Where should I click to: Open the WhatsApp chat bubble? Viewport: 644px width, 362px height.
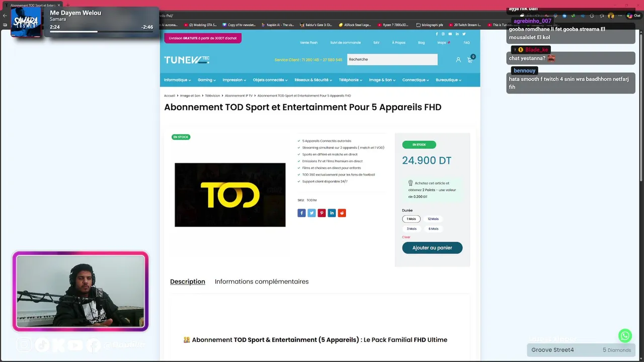point(625,335)
